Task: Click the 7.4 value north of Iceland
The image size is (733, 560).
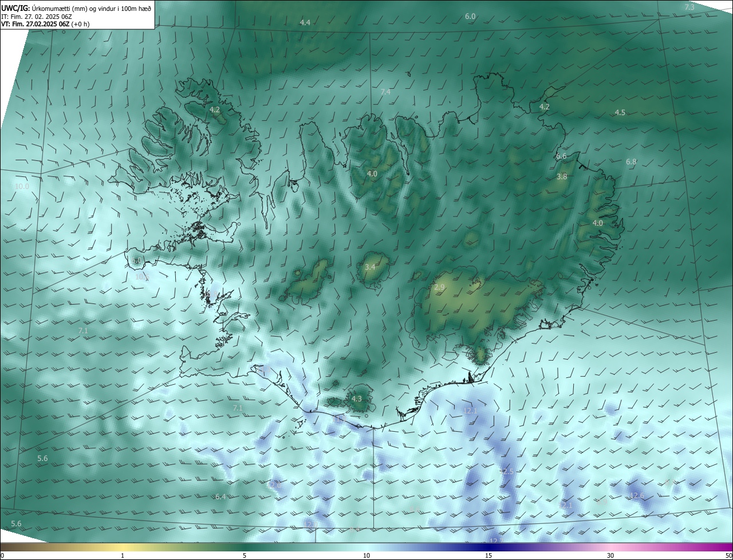Action: click(385, 92)
